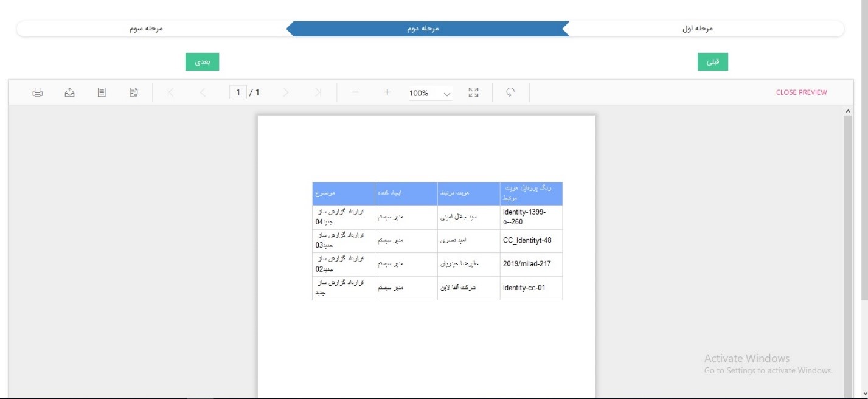Click the export document icon
The width and height of the screenshot is (868, 399).
coord(70,92)
